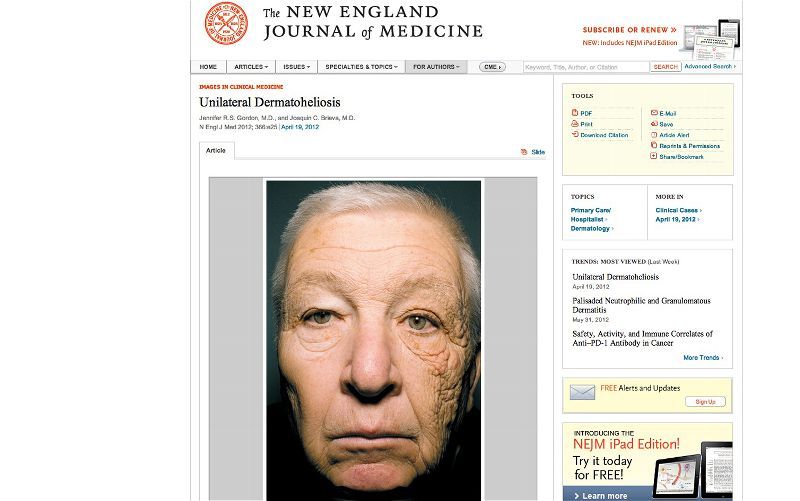Open the More Trends link

703,358
